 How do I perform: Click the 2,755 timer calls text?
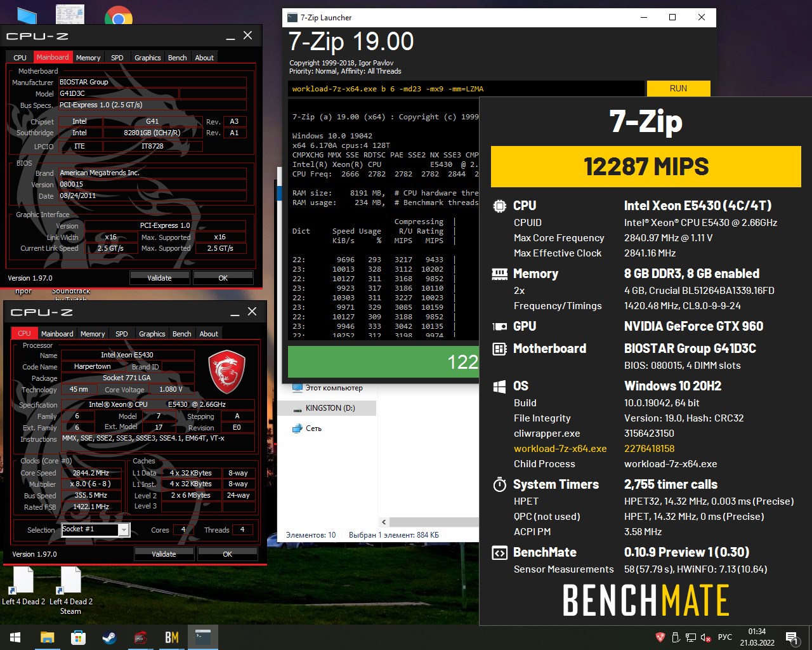(x=671, y=484)
